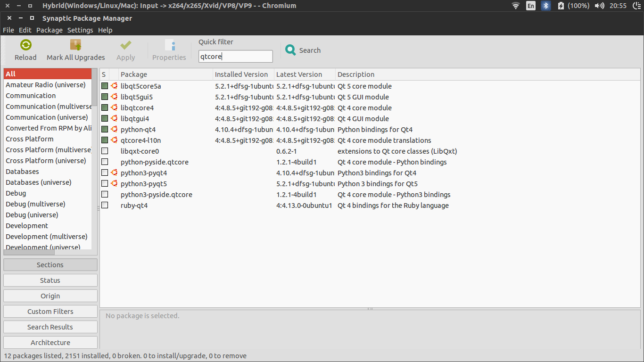Toggle status box of libqt5core5a
This screenshot has height=362, width=644.
point(105,86)
